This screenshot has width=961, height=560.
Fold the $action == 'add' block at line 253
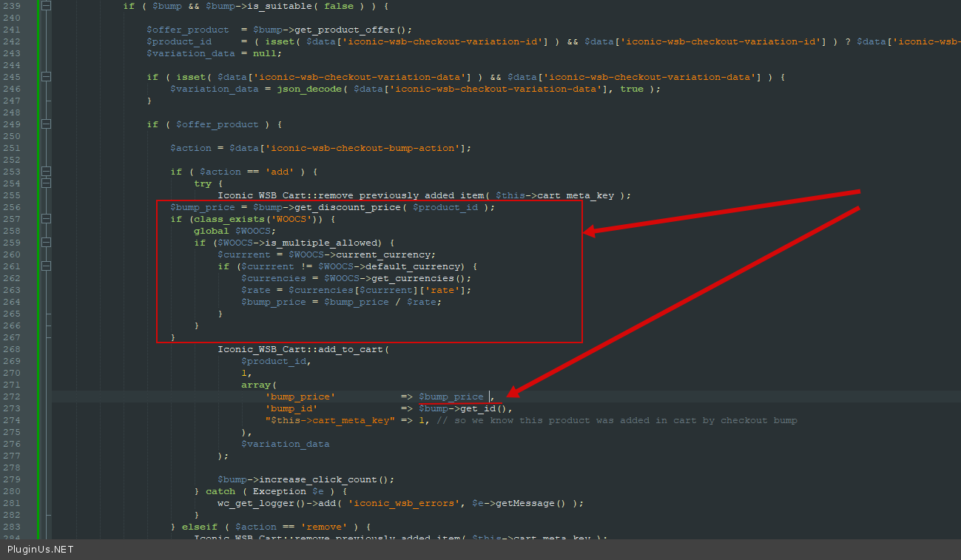coord(46,172)
